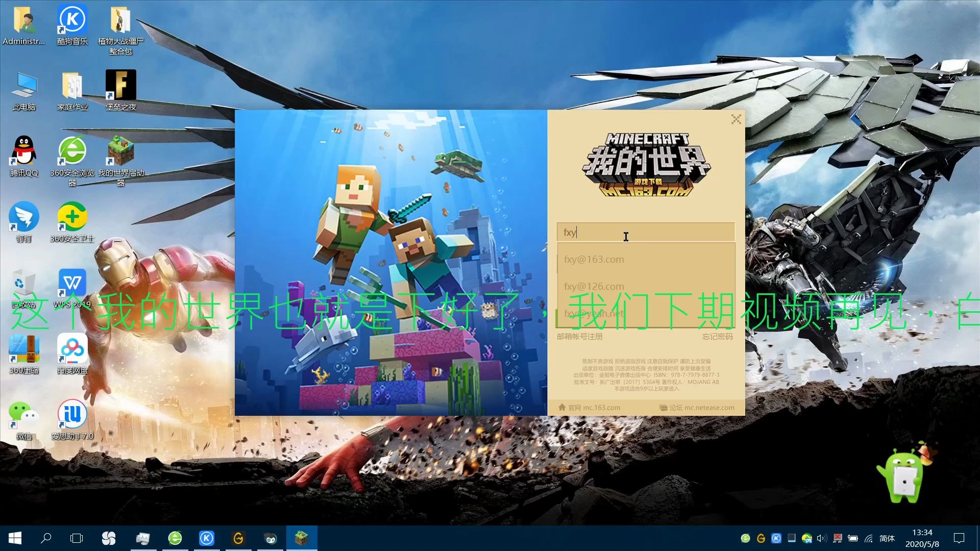Select the fxy@126.com suggestion
This screenshot has height=551, width=980.
click(x=646, y=286)
